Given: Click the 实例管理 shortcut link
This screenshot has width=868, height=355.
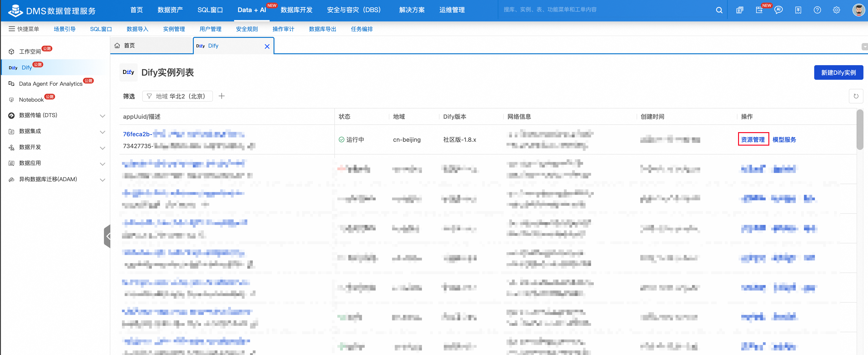Looking at the screenshot, I should click(x=174, y=29).
